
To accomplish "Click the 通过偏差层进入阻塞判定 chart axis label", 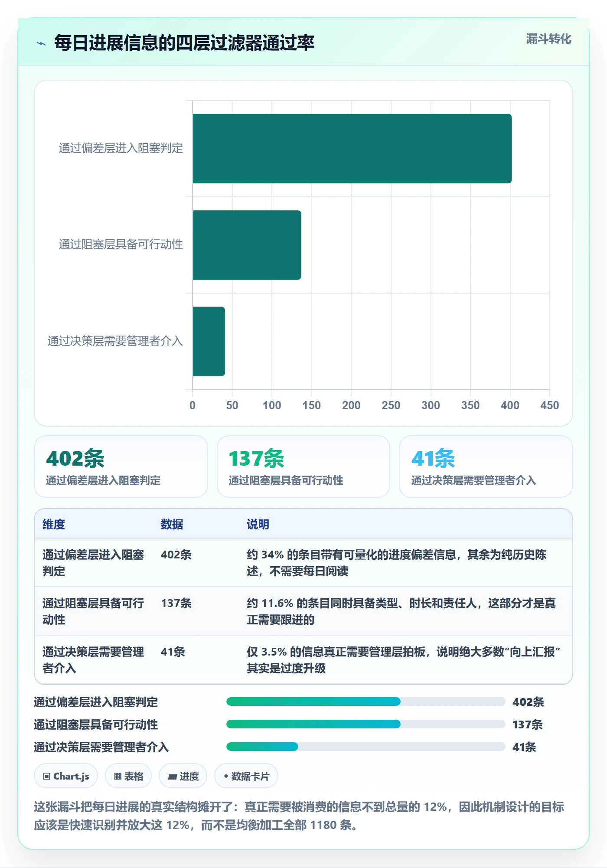I will (x=121, y=148).
